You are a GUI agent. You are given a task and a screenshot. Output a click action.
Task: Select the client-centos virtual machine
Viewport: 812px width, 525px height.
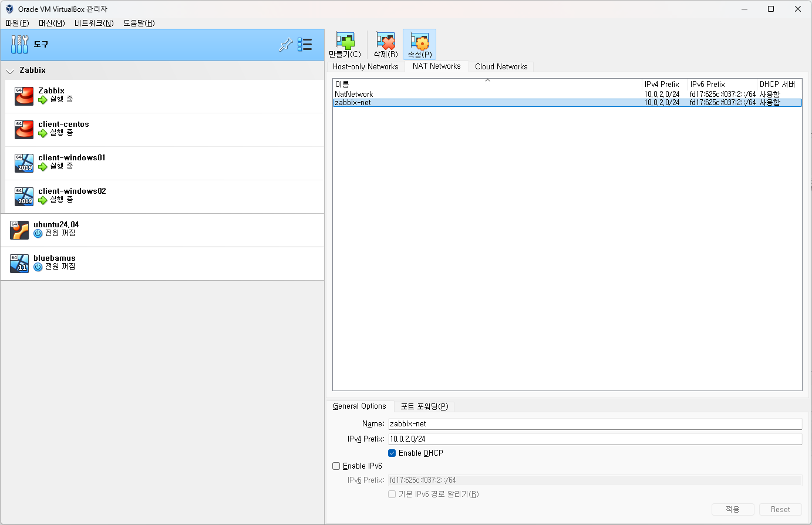point(164,130)
